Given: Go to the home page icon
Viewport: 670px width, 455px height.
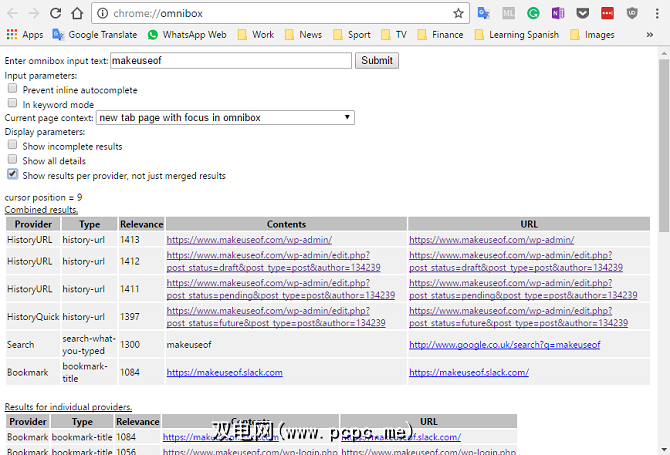Looking at the screenshot, I should pyautogui.click(x=77, y=14).
